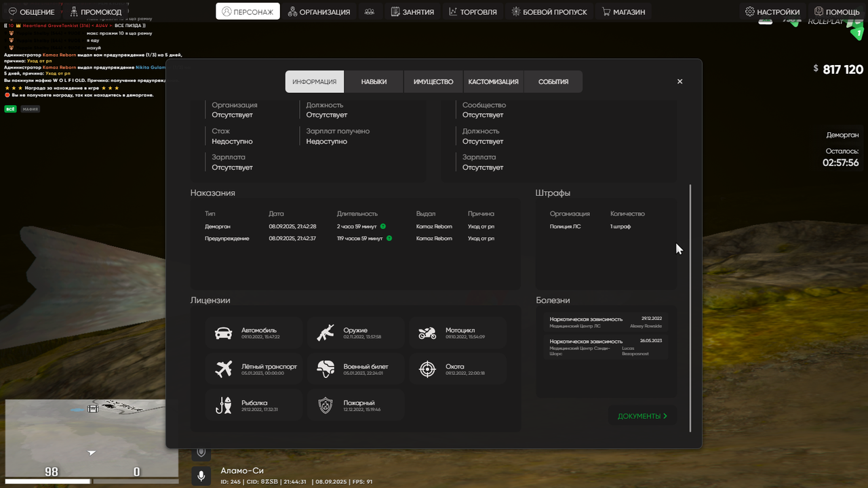Screen dimensions: 868x488
Task: Select the Персонаж top menu item
Action: 248,12
